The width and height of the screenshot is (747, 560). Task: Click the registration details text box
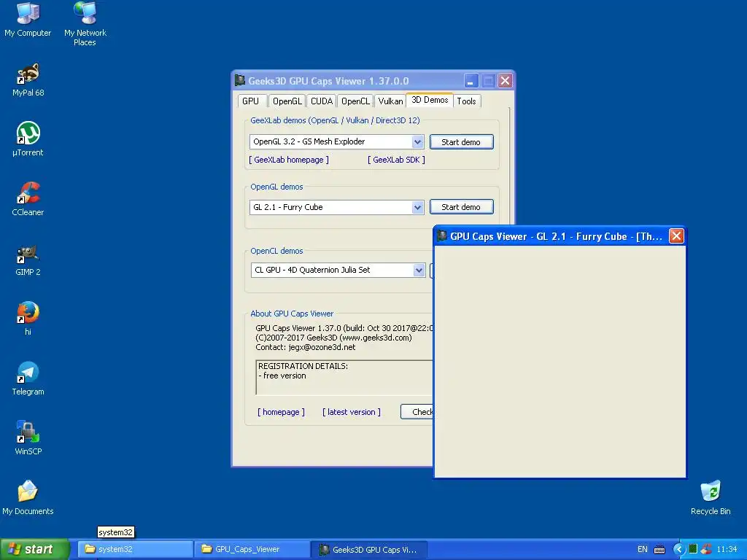(344, 378)
